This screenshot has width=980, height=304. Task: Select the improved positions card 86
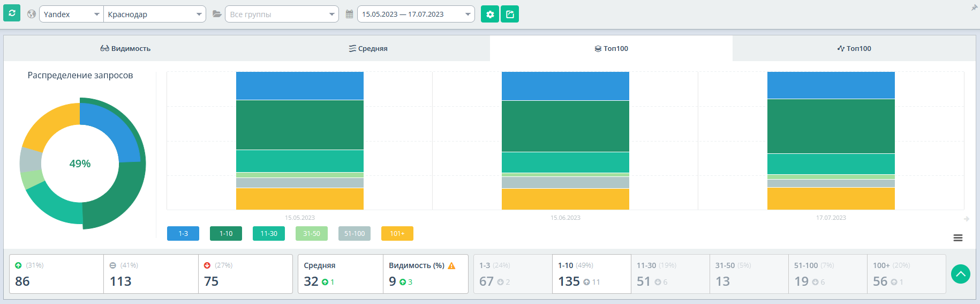point(56,274)
